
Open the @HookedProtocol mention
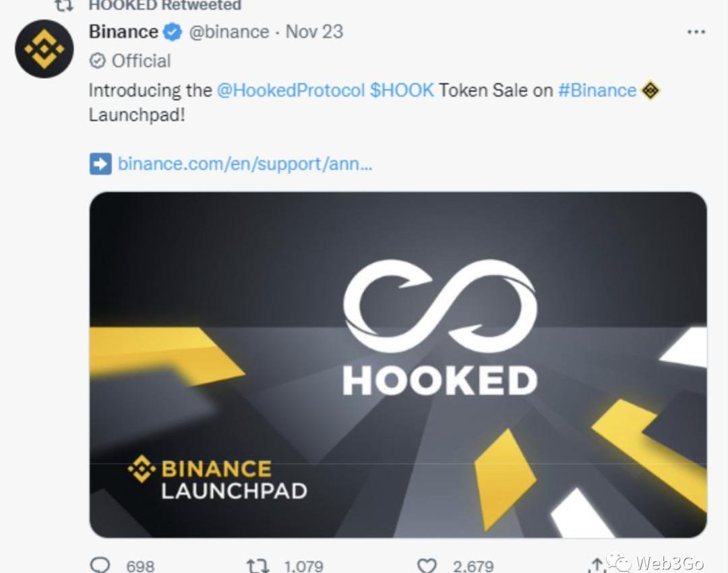[291, 90]
